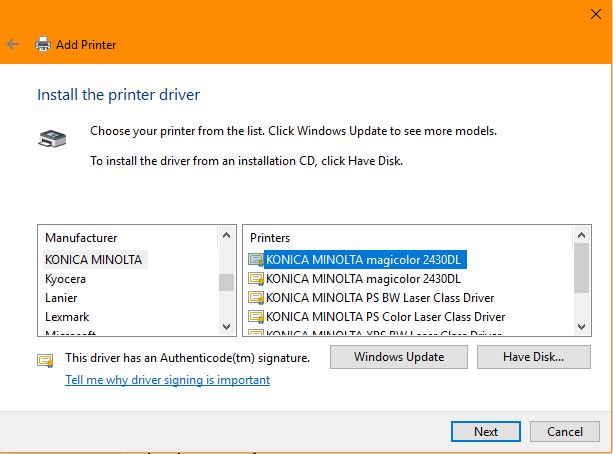Click the icon of the second magicolor 2430DL
Image resolution: width=613 pixels, height=454 pixels.
tap(256, 279)
